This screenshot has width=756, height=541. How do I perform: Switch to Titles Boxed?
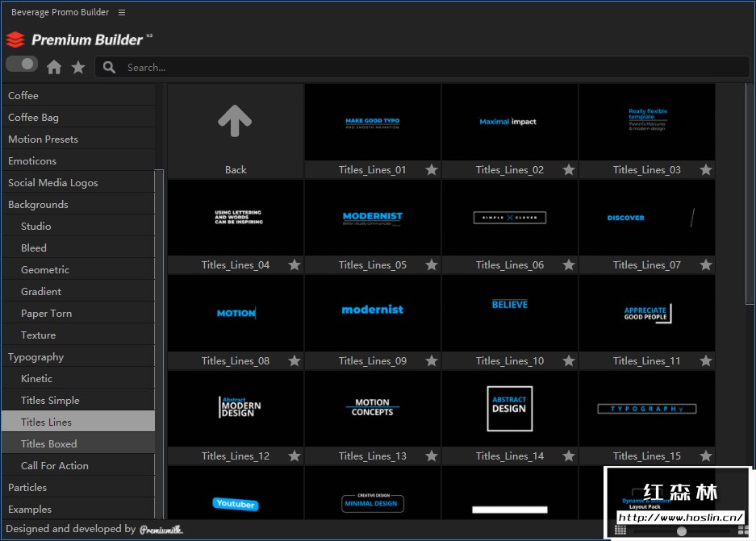coord(78,443)
